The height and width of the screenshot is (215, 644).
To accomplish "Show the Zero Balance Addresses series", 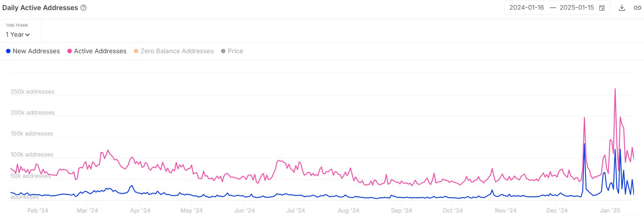I will pyautogui.click(x=173, y=51).
